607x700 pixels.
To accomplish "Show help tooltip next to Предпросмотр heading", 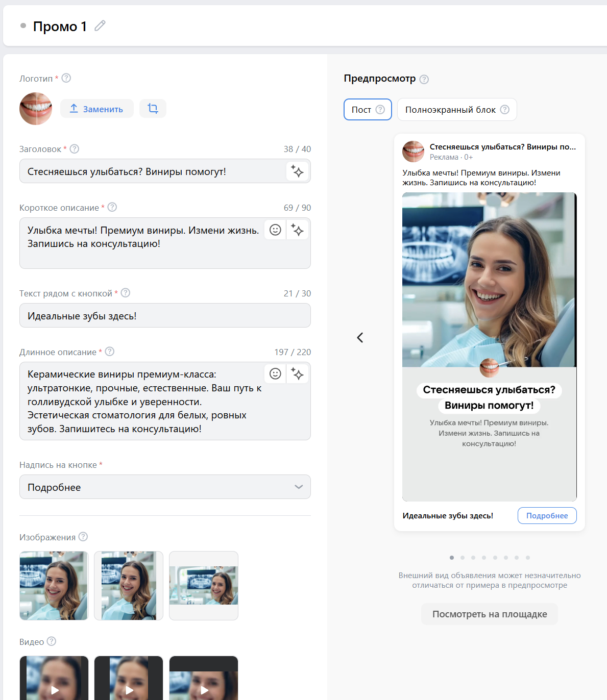I will pyautogui.click(x=424, y=79).
